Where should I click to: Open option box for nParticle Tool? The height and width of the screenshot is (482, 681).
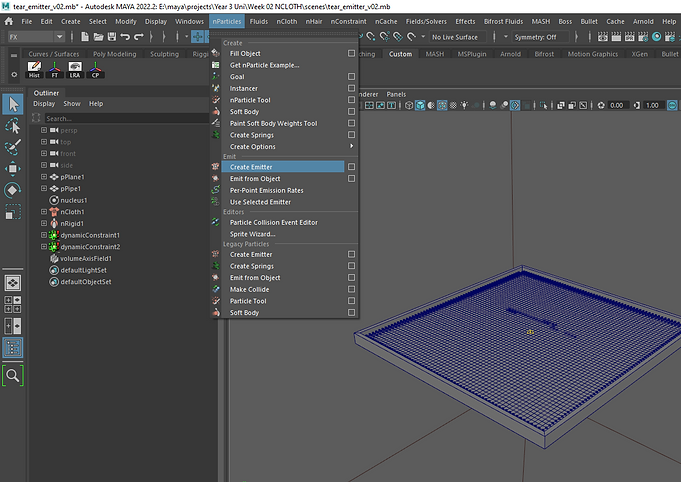(351, 100)
